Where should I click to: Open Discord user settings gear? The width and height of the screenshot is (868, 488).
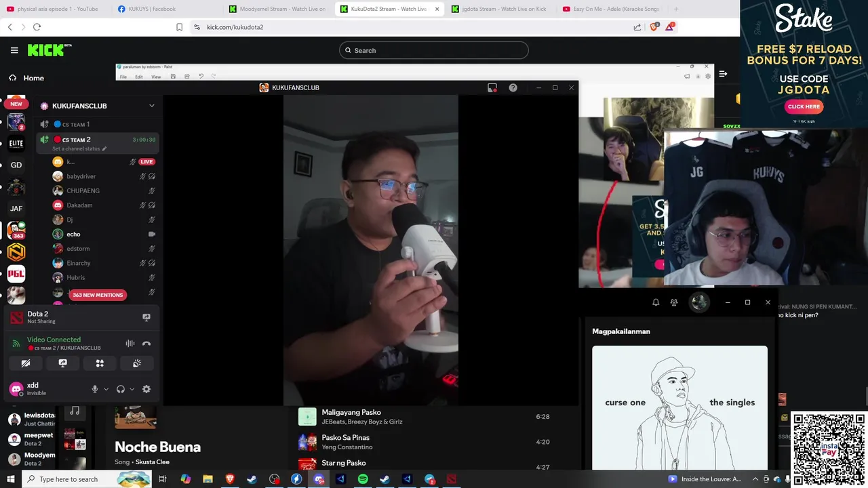pyautogui.click(x=146, y=389)
